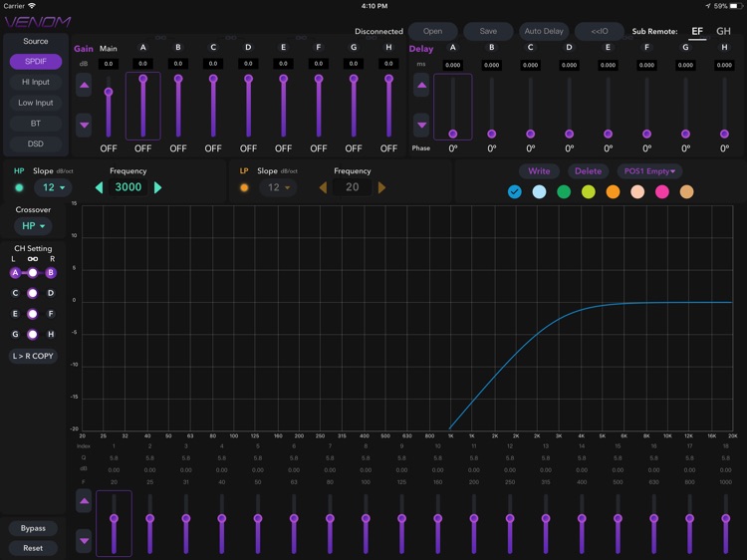The height and width of the screenshot is (560, 747).
Task: Click the link icon between L and R
Action: 32,259
